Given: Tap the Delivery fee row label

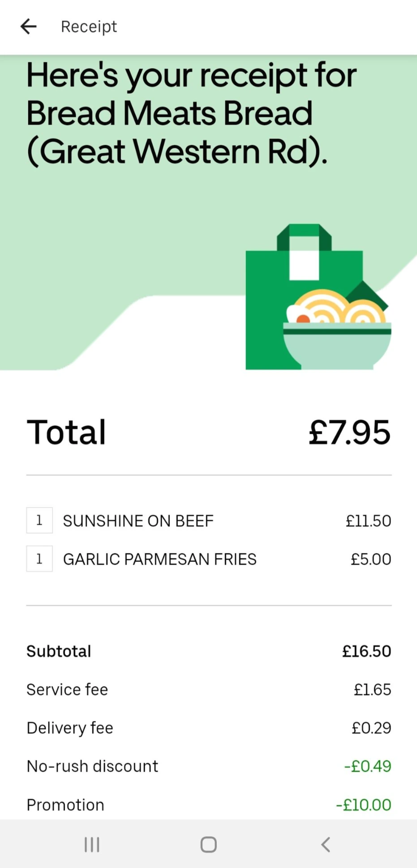Looking at the screenshot, I should (x=70, y=728).
